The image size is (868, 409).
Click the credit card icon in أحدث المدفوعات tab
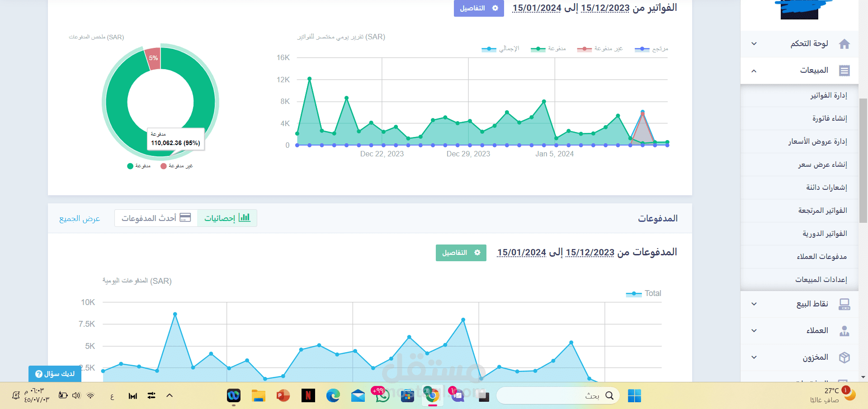coord(185,217)
